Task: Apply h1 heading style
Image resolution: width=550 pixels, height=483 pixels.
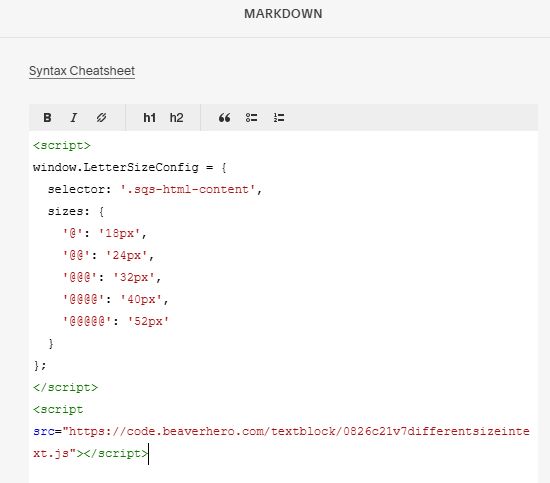Action: pyautogui.click(x=150, y=118)
